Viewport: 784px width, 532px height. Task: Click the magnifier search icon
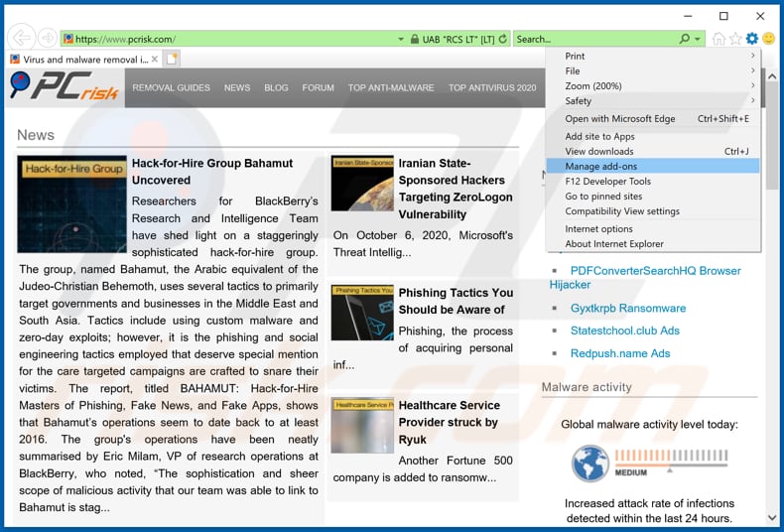[684, 39]
